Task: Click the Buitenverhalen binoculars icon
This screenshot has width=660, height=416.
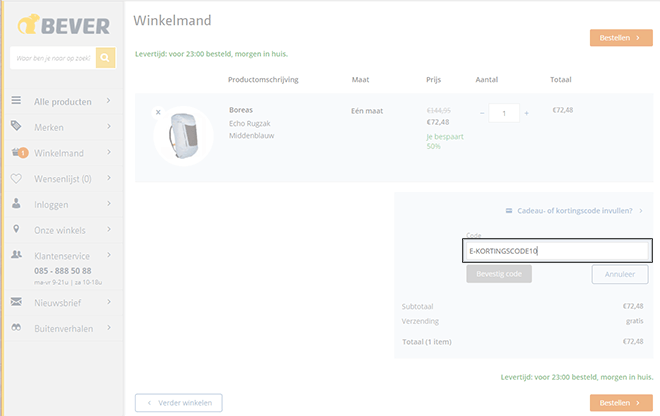Action: [x=16, y=327]
